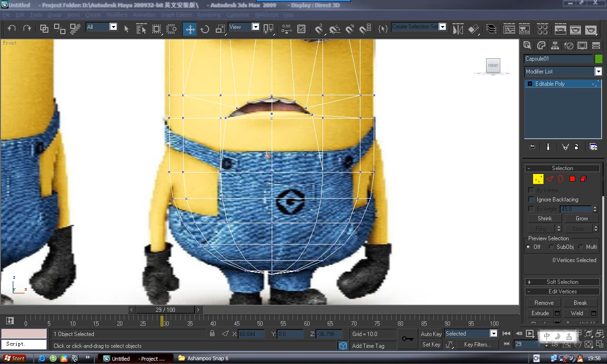Click the Use Pivot Point Center icon
Viewport: 607px width, 364px height.
(268, 29)
